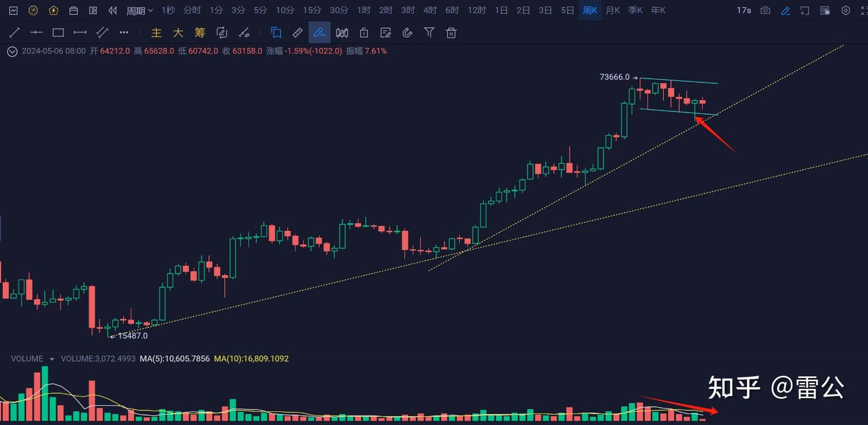Select the trend line drawing tool
Image resolution: width=868 pixels, height=425 pixels.
[14, 33]
